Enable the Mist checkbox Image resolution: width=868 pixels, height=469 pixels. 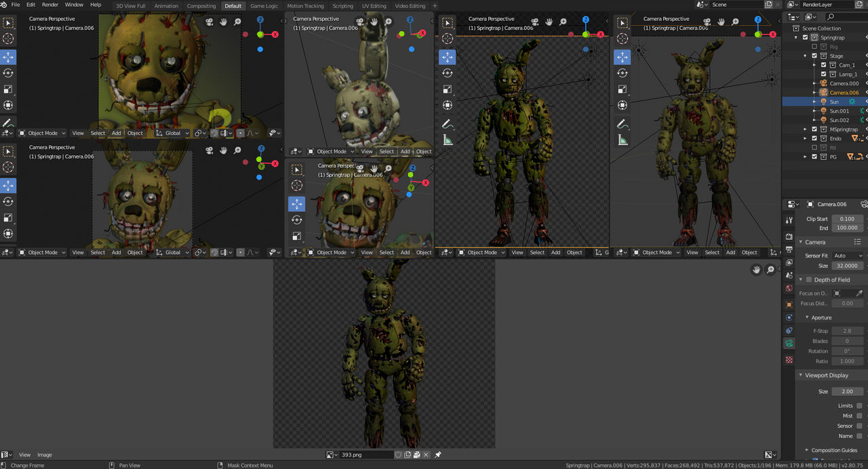[859, 416]
